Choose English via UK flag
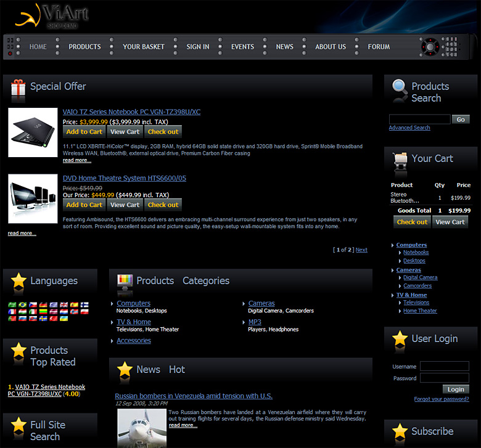Viewport: 481px width, 448px height. [64, 304]
